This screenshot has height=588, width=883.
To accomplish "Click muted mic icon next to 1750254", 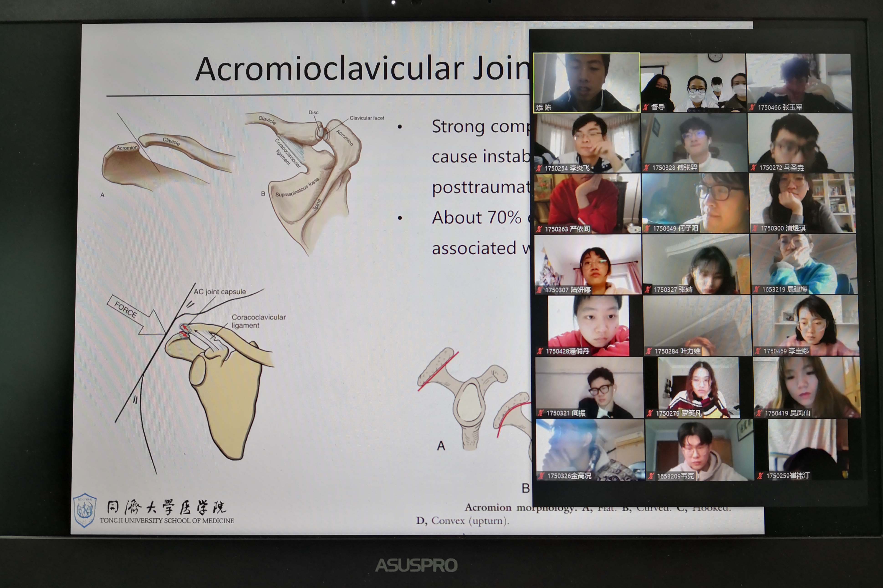I will (x=539, y=168).
